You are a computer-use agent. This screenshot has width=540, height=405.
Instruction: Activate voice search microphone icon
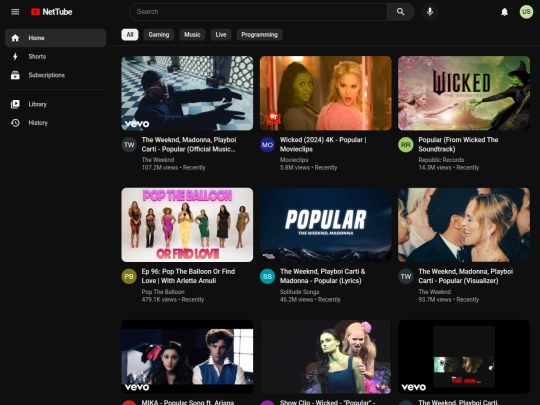pos(430,12)
